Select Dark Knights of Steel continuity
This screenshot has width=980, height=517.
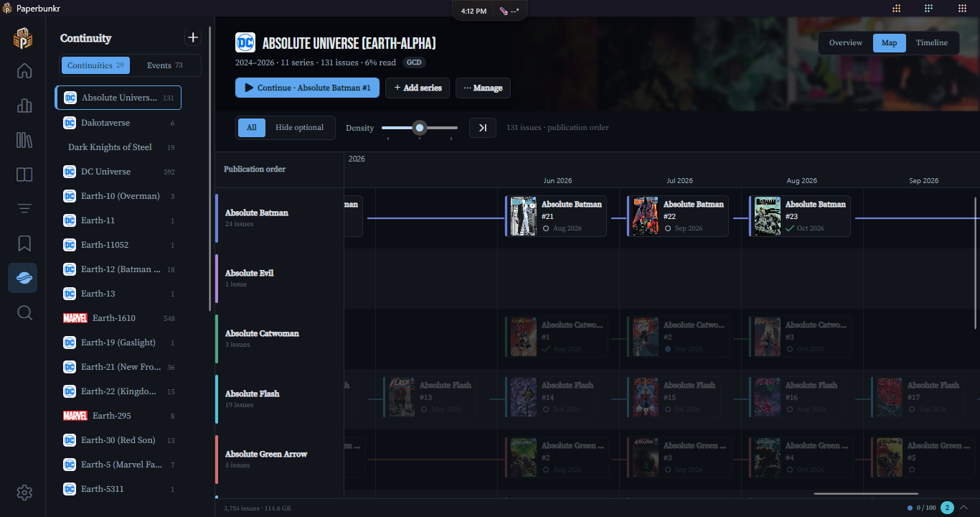point(118,147)
